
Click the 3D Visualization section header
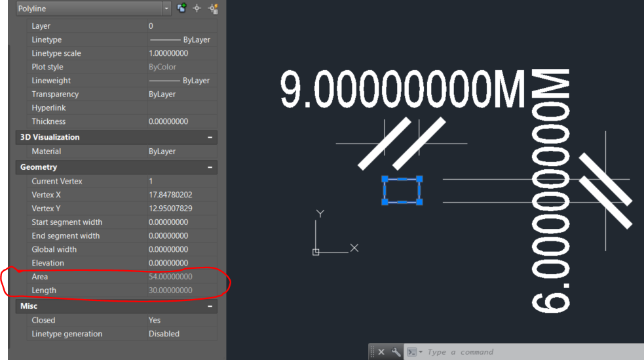[x=116, y=137]
